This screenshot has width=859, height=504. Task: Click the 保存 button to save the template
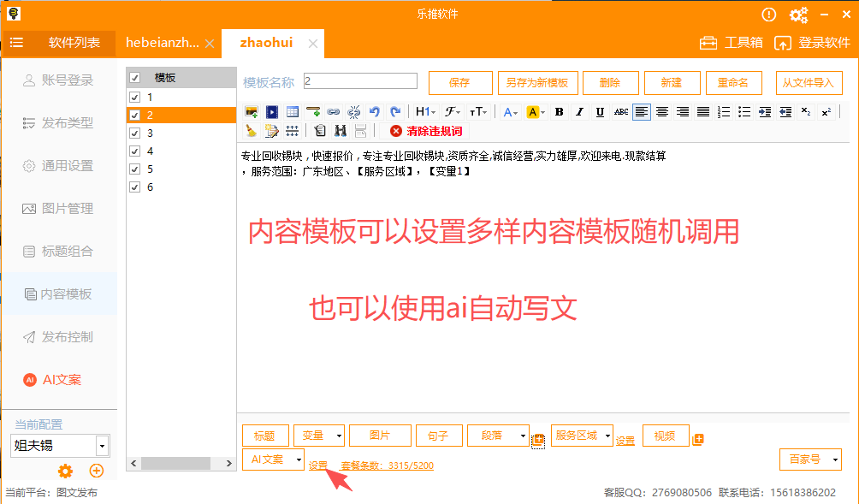coord(459,82)
